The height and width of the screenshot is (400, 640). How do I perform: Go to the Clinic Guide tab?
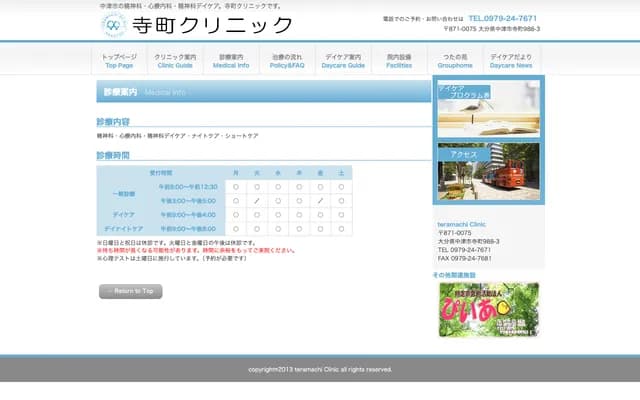click(174, 60)
